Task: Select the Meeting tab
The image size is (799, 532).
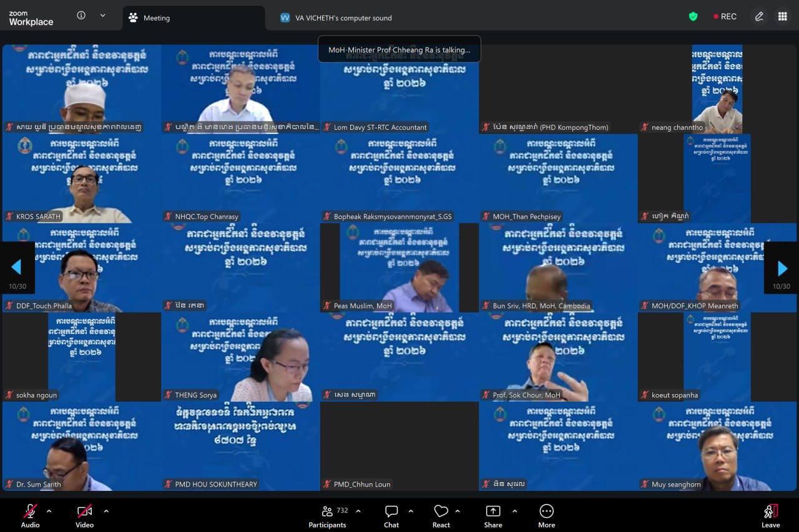Action: 194,17
